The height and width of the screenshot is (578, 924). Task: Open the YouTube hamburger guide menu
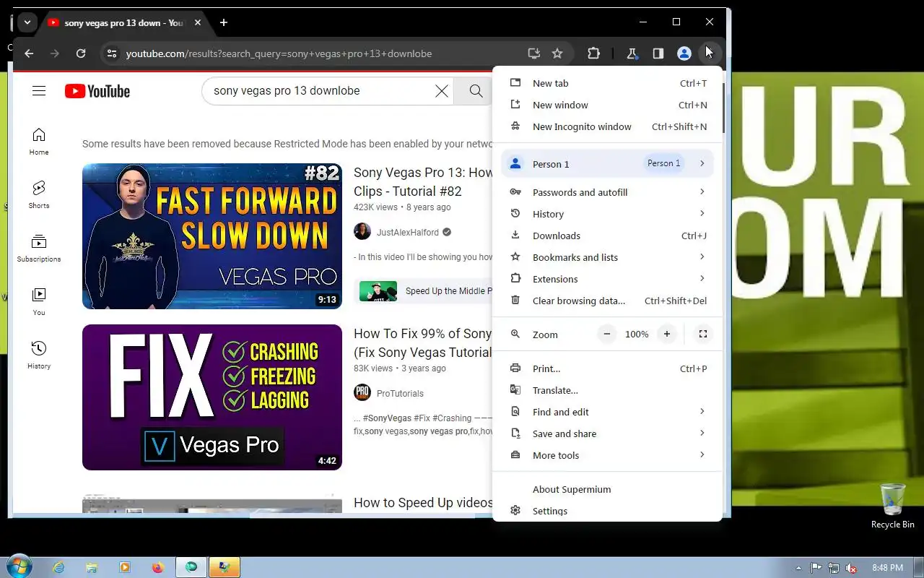pos(39,91)
